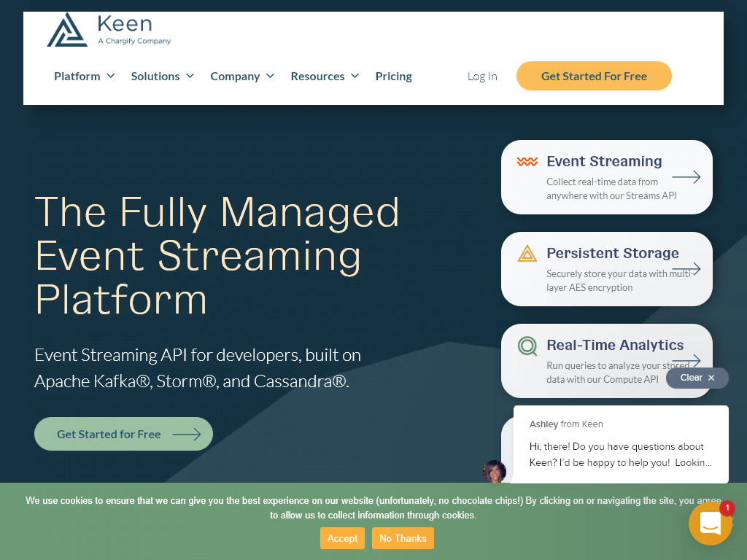Click the Keen triangle logo
This screenshot has width=747, height=560.
pos(68,30)
